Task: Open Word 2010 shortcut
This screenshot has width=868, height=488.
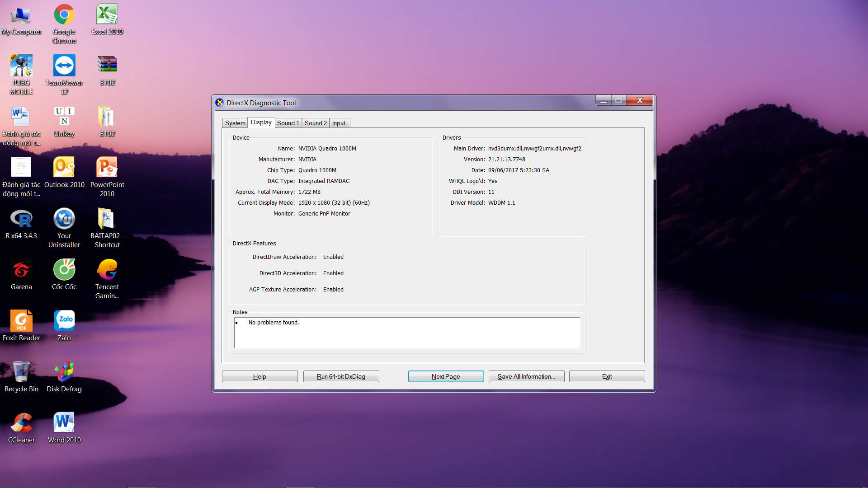Action: pos(64,427)
